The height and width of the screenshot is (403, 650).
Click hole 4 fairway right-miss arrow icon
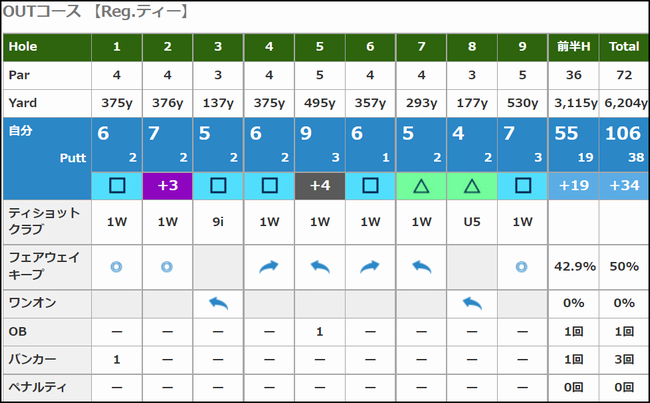pyautogui.click(x=269, y=267)
